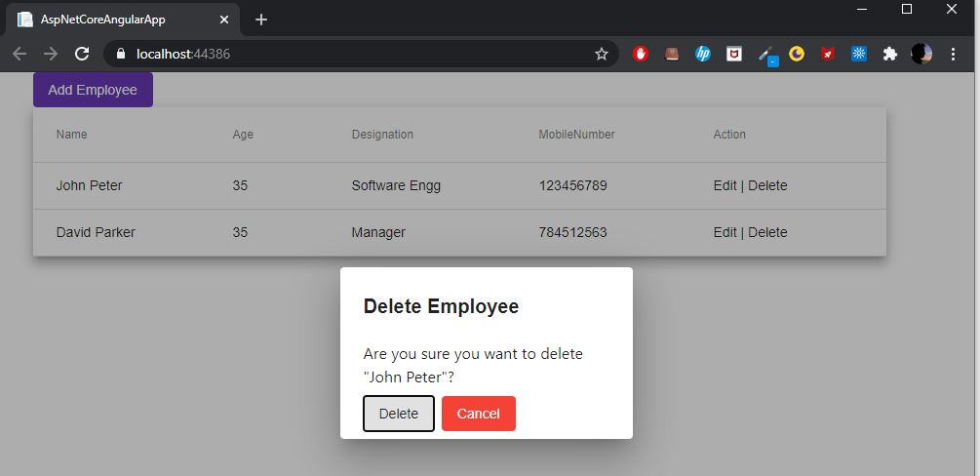Click the user profile avatar

(921, 54)
